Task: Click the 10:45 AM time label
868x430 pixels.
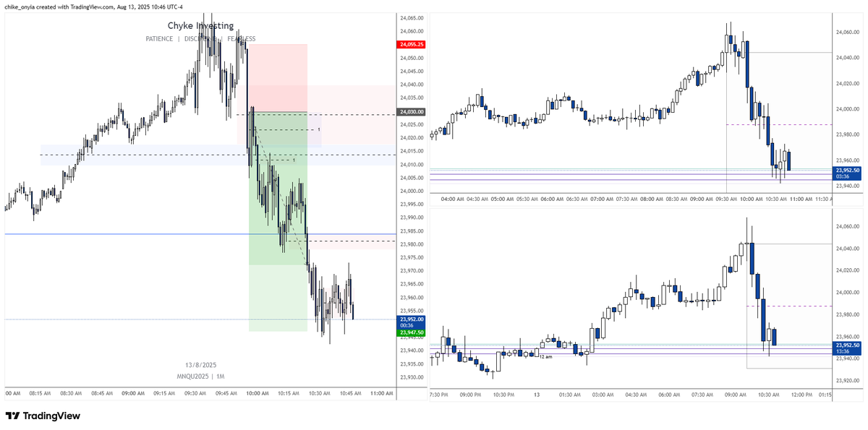Action: 350,394
